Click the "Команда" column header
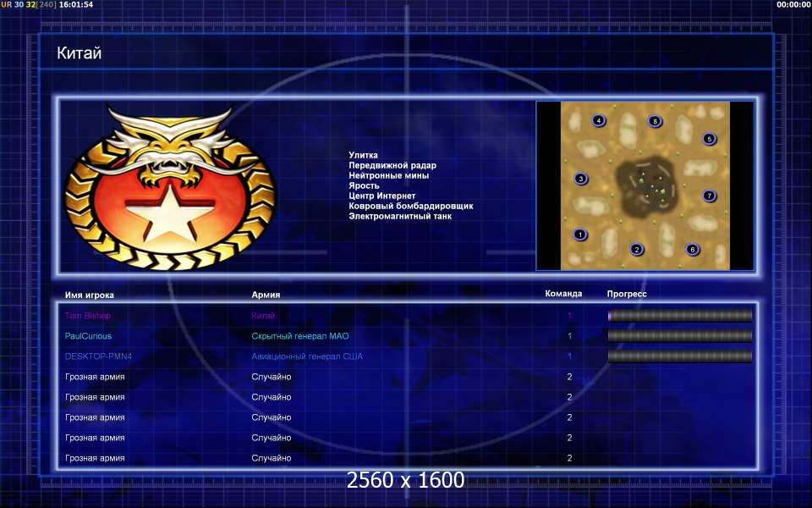This screenshot has height=508, width=812. 563,294
